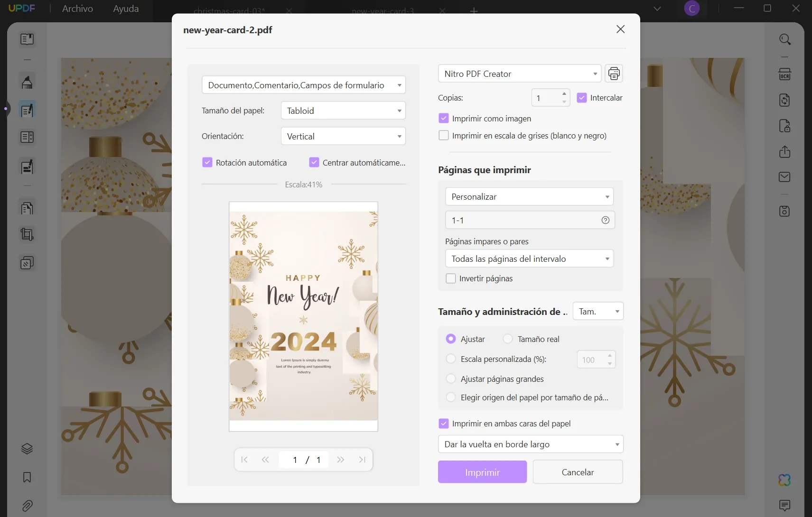Go to last preview page

[362, 460]
